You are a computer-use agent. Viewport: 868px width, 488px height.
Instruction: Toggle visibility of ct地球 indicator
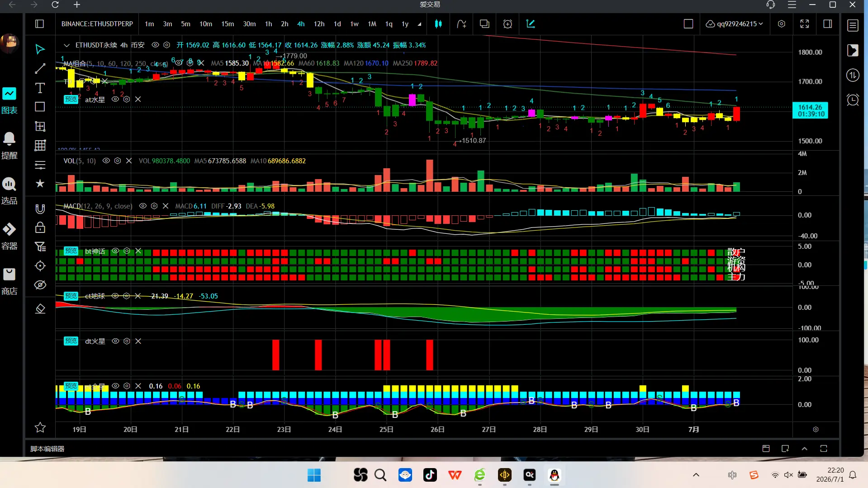(115, 296)
